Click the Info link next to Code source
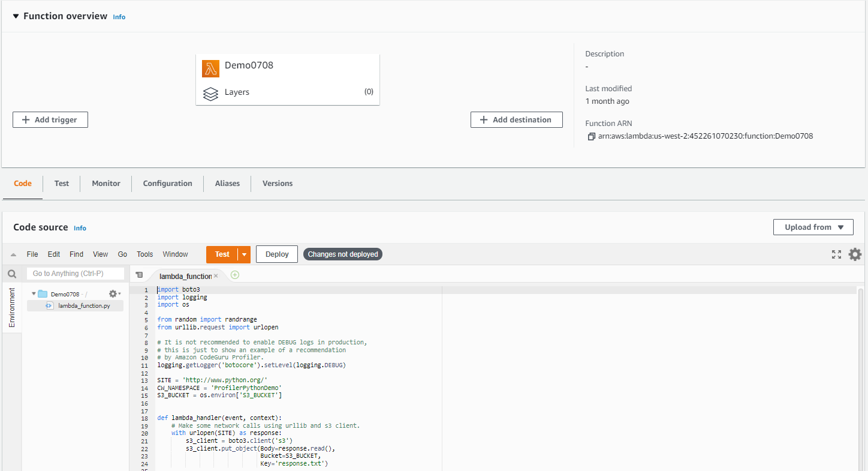Viewport: 868px width, 471px height. click(80, 228)
